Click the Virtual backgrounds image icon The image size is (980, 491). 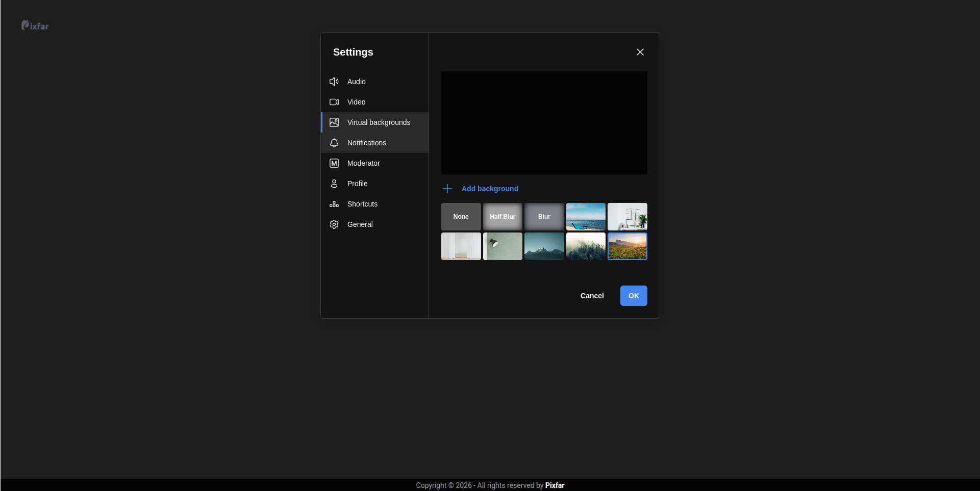pos(334,122)
